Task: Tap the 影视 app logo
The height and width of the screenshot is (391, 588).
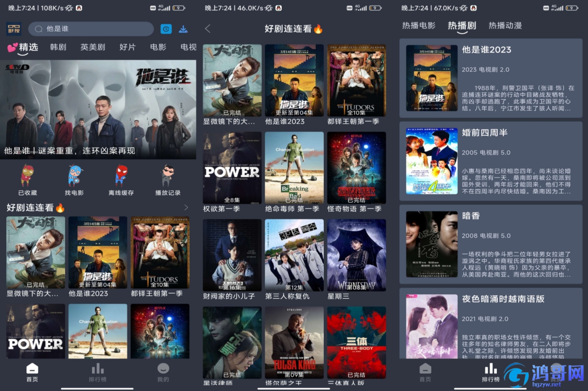Action: click(x=14, y=29)
